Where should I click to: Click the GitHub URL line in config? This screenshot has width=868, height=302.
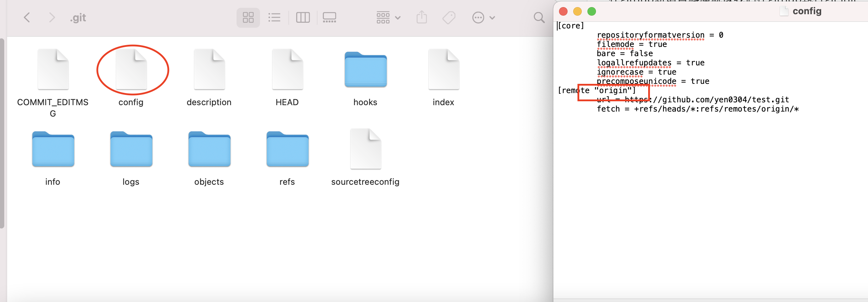707,100
